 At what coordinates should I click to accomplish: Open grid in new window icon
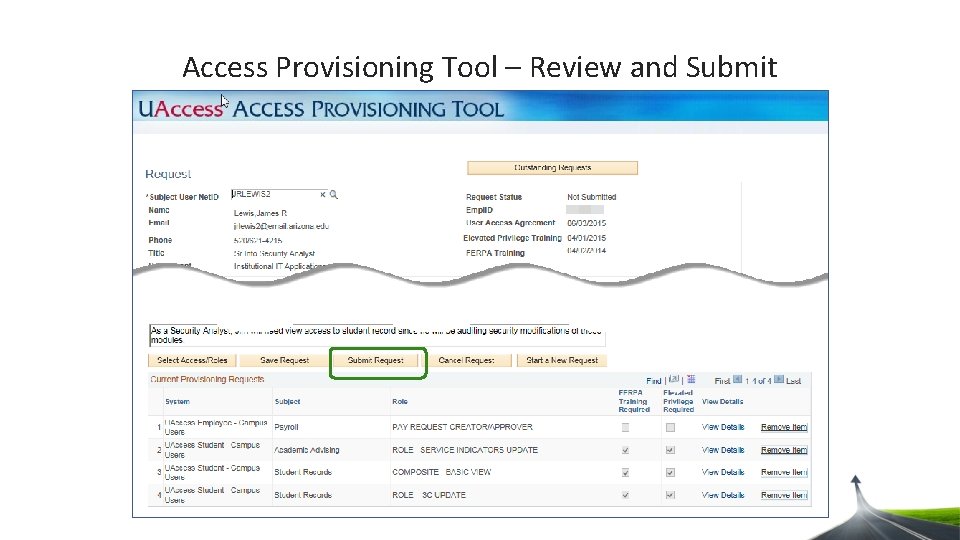click(x=674, y=380)
